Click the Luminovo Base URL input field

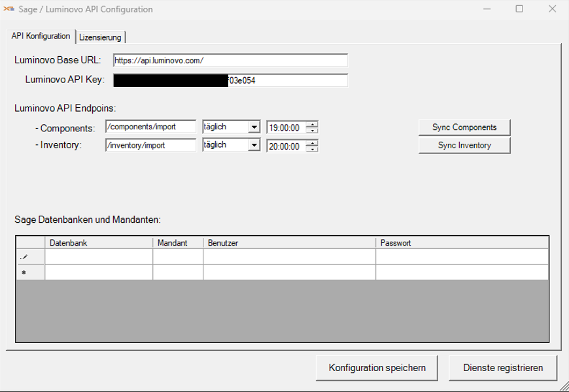tap(229, 61)
